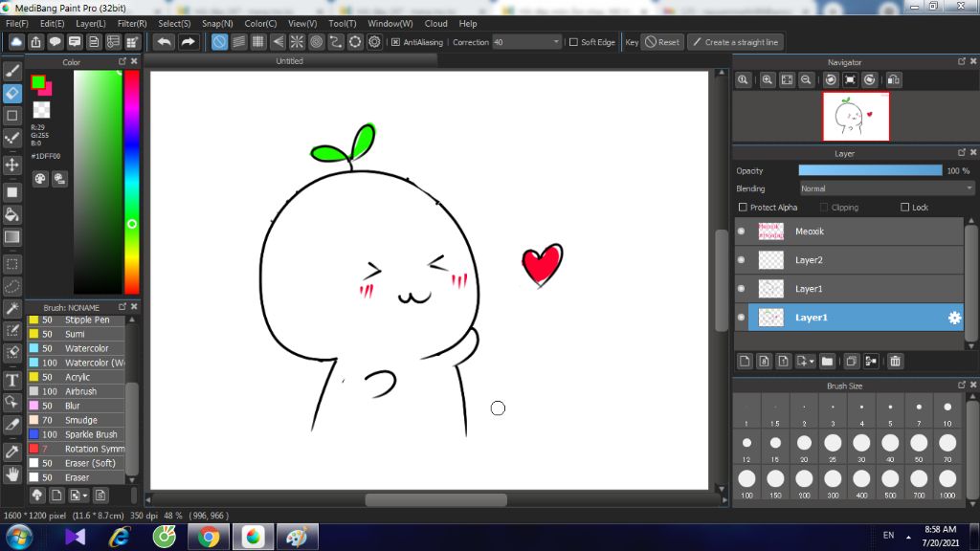Click the Undo arrow in toolbar

(165, 42)
